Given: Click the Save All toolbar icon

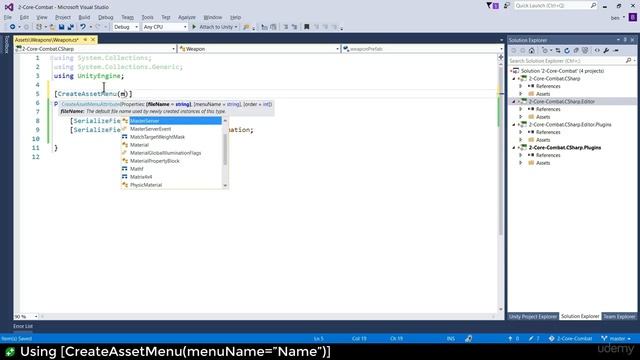Looking at the screenshot, I should (x=71, y=27).
